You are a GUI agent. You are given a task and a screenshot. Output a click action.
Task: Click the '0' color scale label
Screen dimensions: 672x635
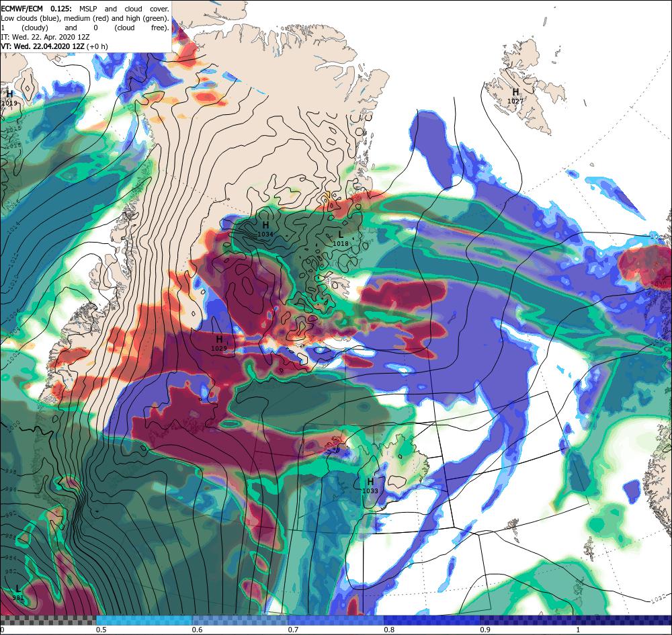pyautogui.click(x=2, y=630)
